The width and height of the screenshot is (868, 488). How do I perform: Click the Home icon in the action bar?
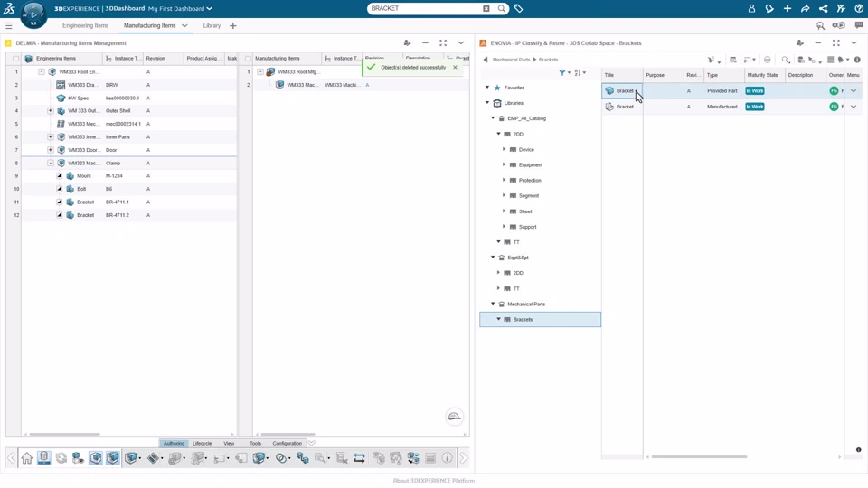coord(26,458)
